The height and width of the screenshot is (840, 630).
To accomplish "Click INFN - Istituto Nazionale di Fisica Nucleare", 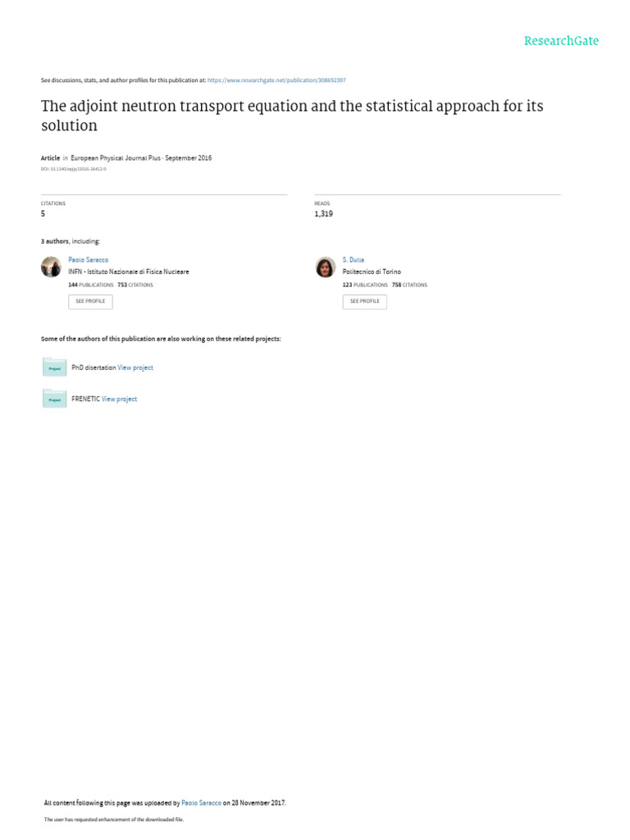I will coord(128,272).
